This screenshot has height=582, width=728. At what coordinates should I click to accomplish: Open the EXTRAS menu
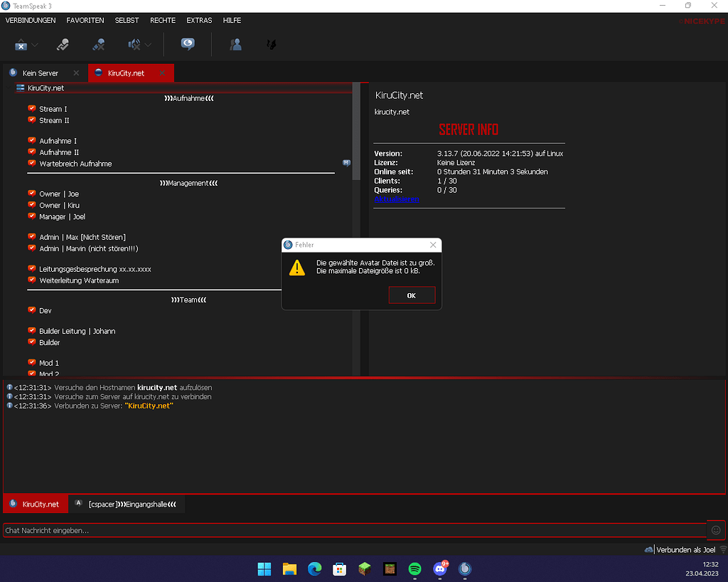199,21
